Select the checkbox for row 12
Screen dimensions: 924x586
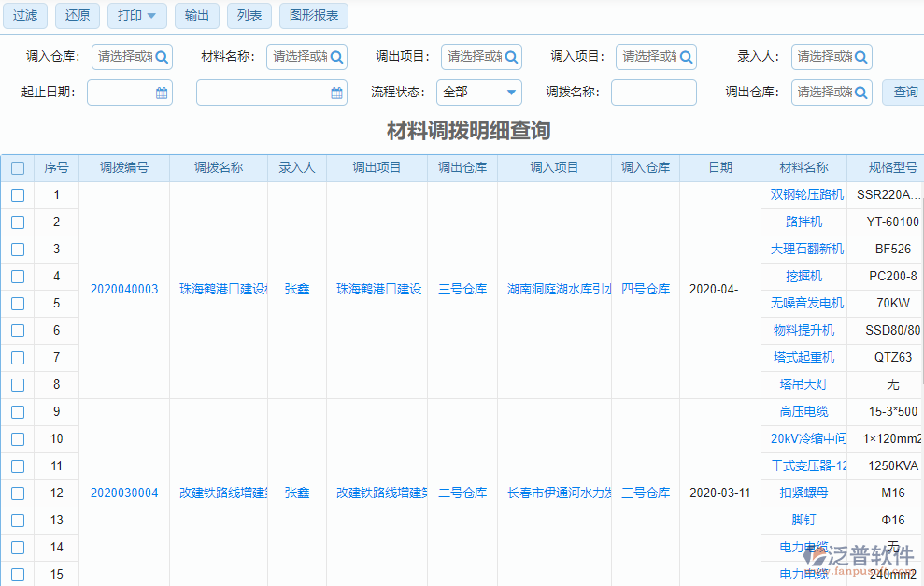tap(18, 493)
